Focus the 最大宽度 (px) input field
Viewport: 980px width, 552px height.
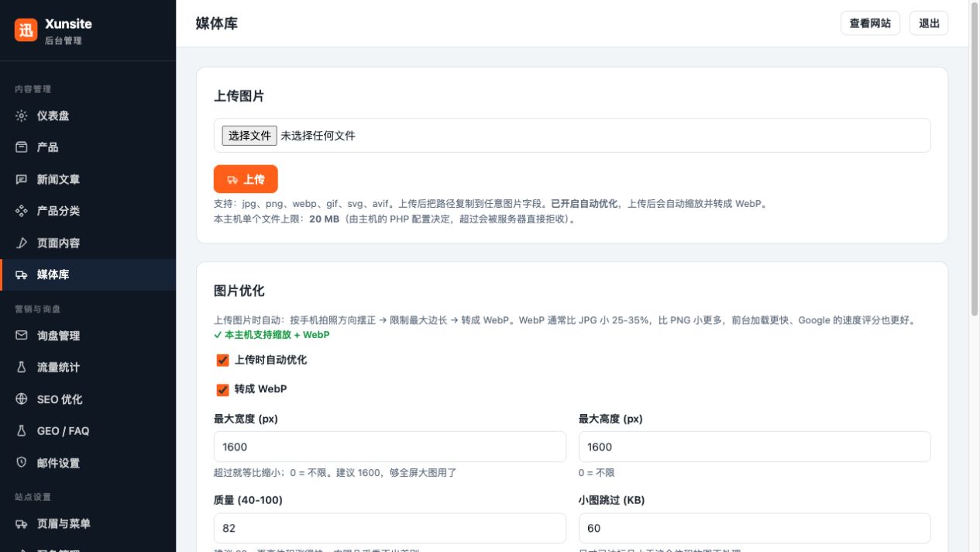pyautogui.click(x=390, y=447)
